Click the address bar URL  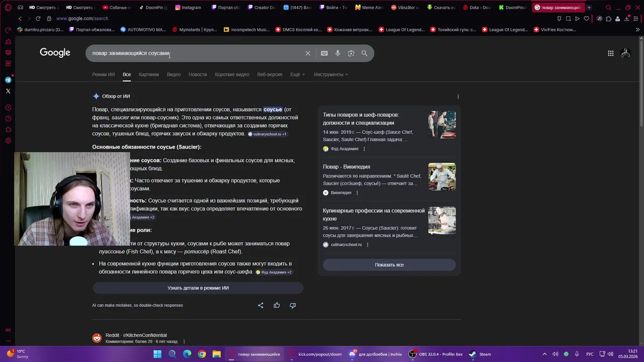pos(82,19)
